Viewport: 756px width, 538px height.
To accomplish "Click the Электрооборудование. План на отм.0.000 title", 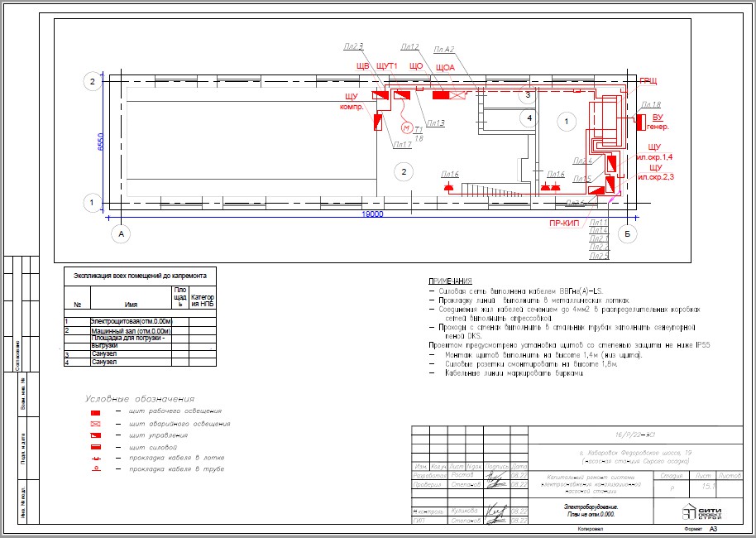I will tap(591, 511).
